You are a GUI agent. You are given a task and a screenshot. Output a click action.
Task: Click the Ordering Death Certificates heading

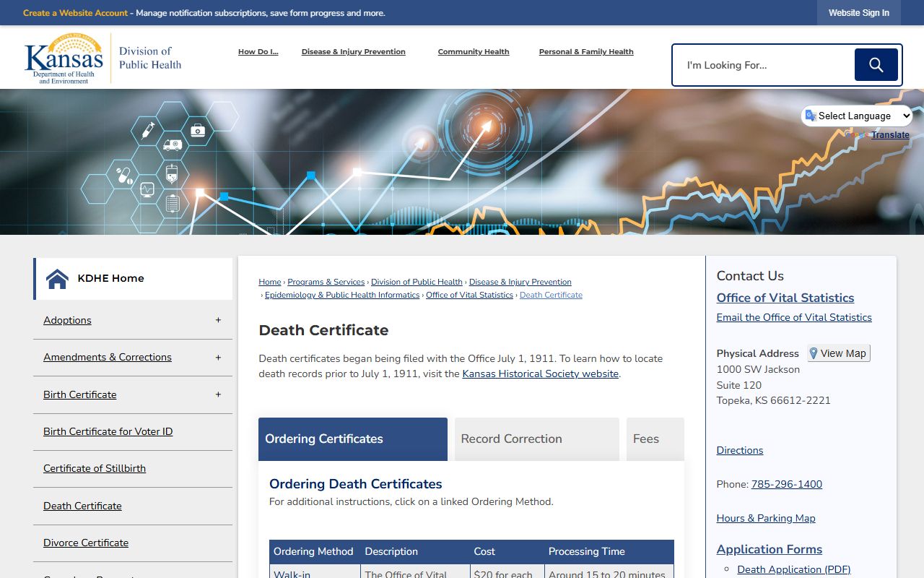[x=356, y=484]
